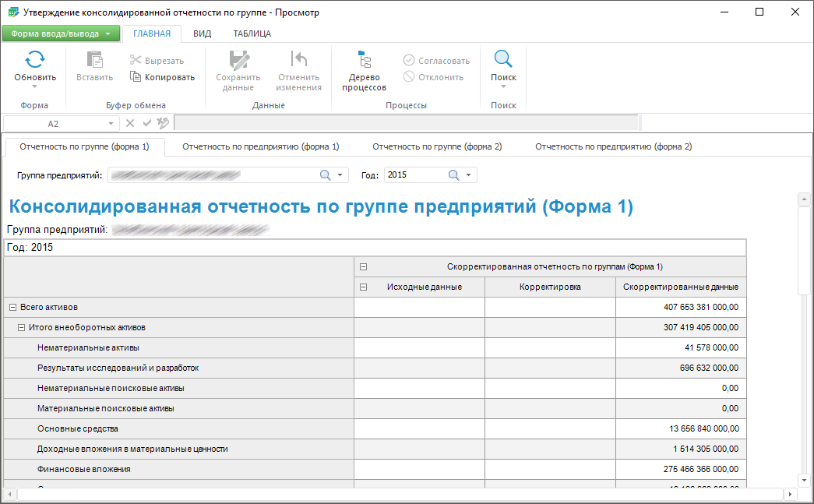814x504 pixels.
Task: Click Сохранить данные icon
Action: pos(238,60)
